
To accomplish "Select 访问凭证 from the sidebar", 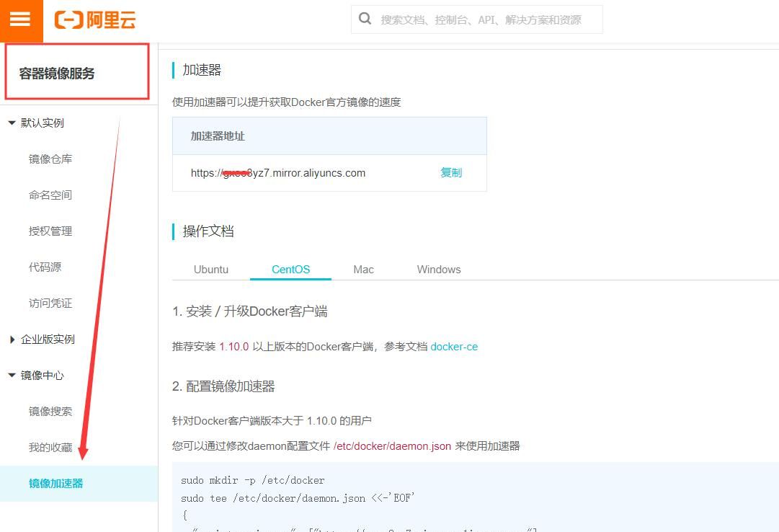I will [x=50, y=303].
